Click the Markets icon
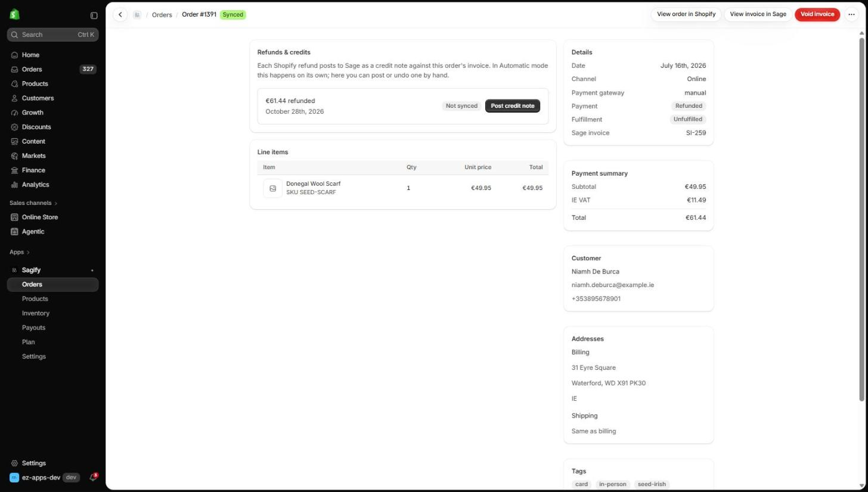This screenshot has width=868, height=492. (x=15, y=155)
